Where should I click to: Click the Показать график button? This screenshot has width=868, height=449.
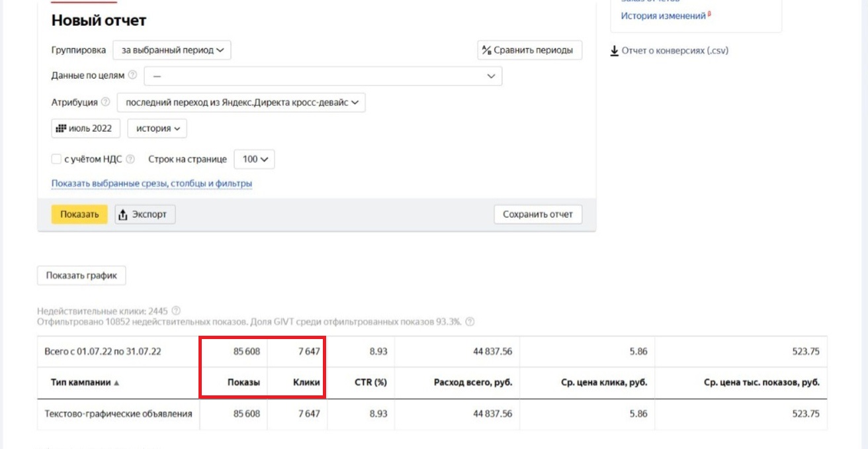[x=81, y=275]
